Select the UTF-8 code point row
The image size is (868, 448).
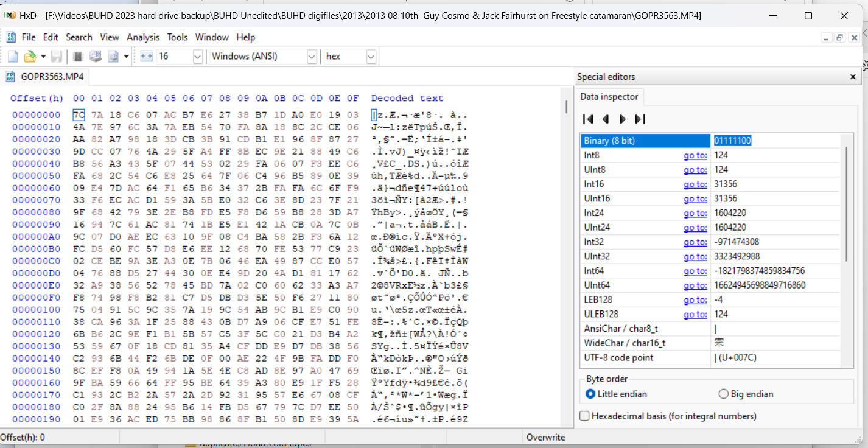(710, 357)
